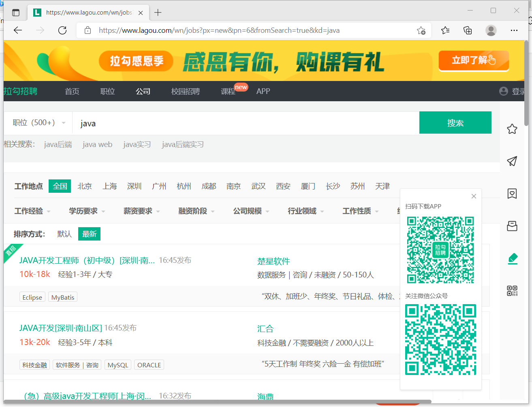This screenshot has width=532, height=407.
Task: Close the QR code download popup
Action: click(474, 196)
